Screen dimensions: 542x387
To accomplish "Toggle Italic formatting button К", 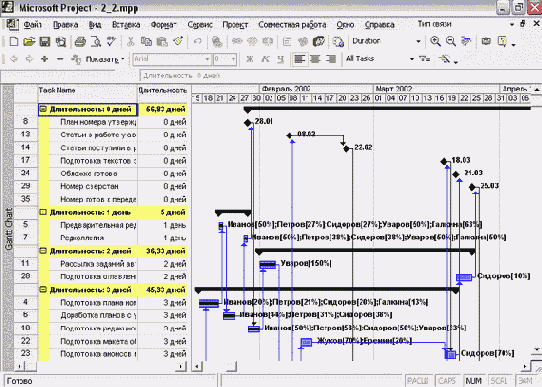I will click(265, 59).
